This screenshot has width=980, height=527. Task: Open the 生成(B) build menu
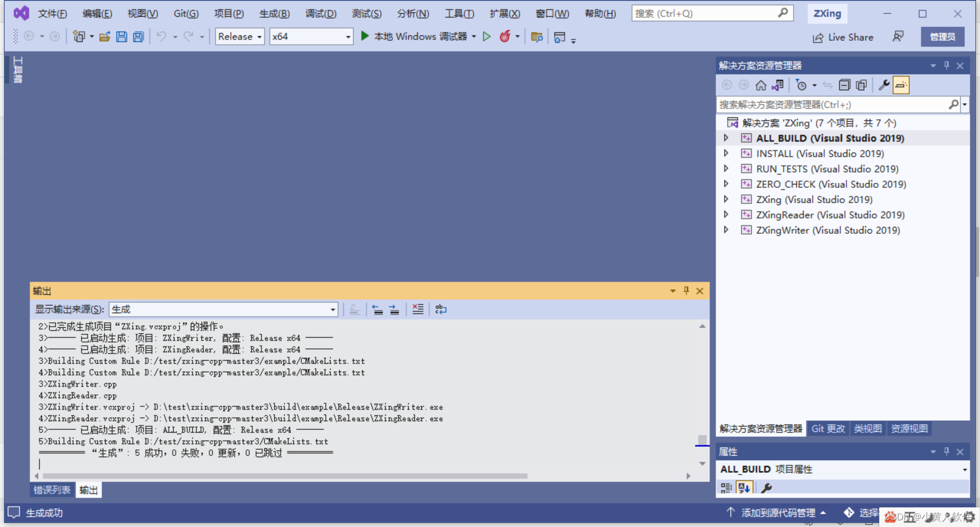coord(275,14)
